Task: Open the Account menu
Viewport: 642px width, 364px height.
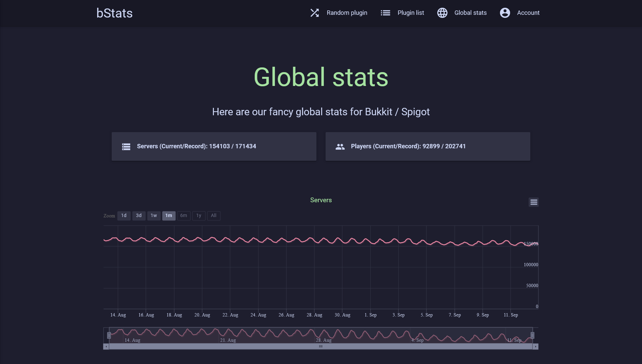Action: 528,13
